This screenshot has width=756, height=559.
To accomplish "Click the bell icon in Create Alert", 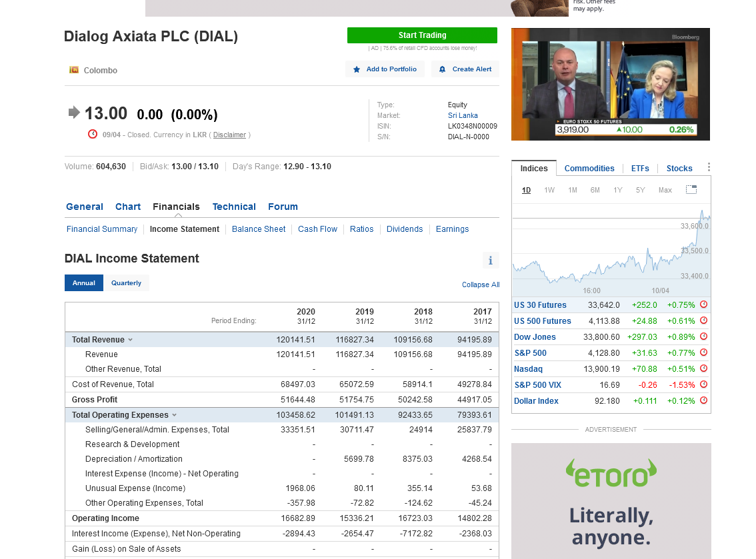I will click(442, 69).
